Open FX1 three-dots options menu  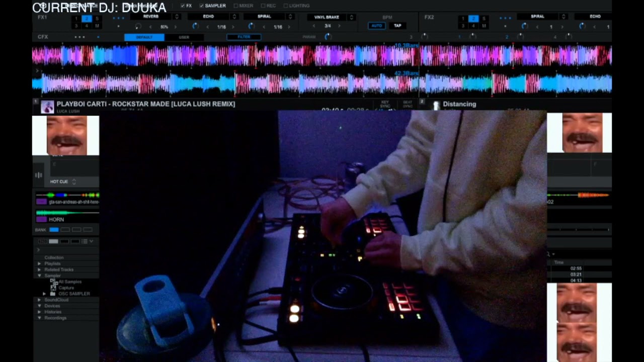(x=118, y=18)
